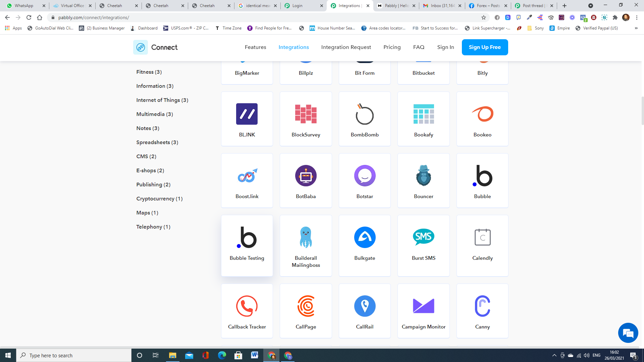Expand the hidden bookmarks chevron

pos(636,28)
